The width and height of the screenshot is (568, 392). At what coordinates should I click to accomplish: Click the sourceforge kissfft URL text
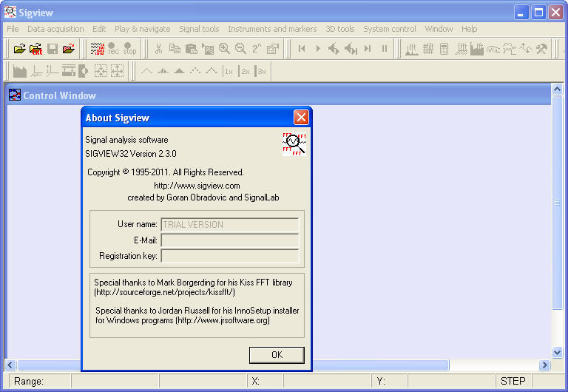click(164, 292)
